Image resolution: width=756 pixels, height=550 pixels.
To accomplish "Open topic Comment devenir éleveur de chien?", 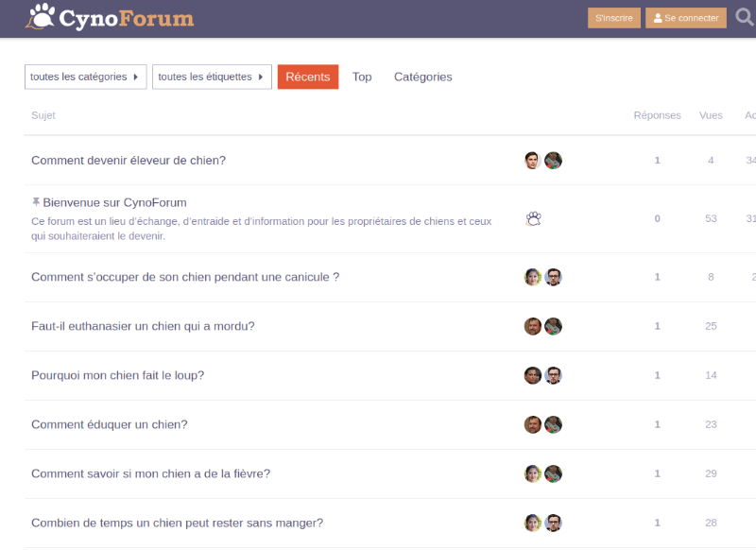I will [129, 160].
